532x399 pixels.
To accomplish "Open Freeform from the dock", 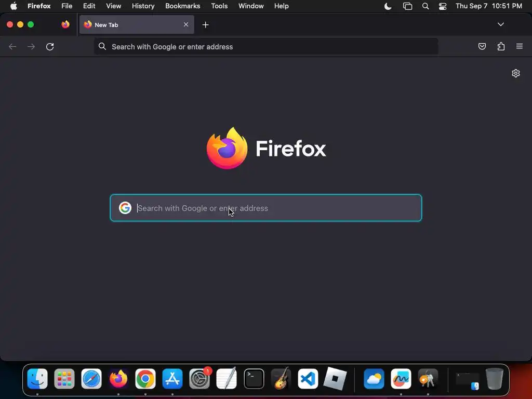I will click(x=401, y=378).
